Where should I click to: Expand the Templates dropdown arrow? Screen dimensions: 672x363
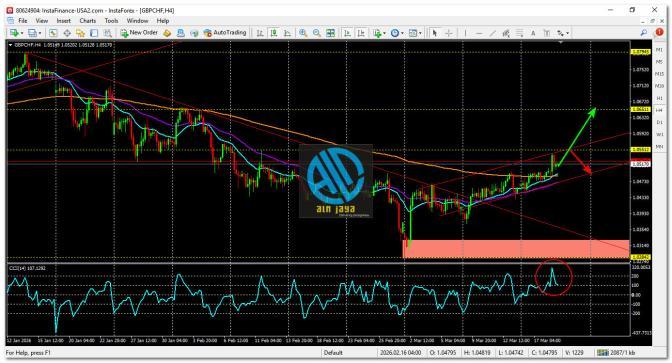pyautogui.click(x=420, y=33)
